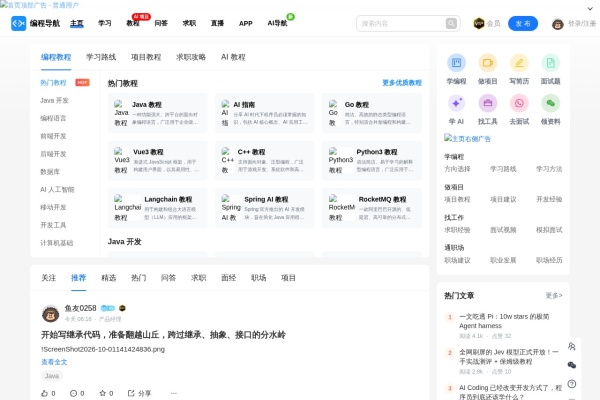Open the VIP 会员 badge icon
The image size is (600, 400).
(479, 23)
